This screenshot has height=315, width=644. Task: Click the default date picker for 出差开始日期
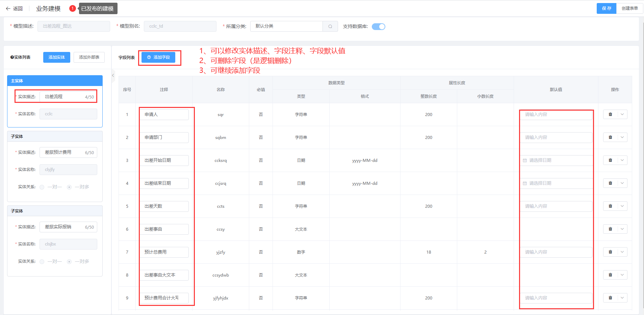556,160
